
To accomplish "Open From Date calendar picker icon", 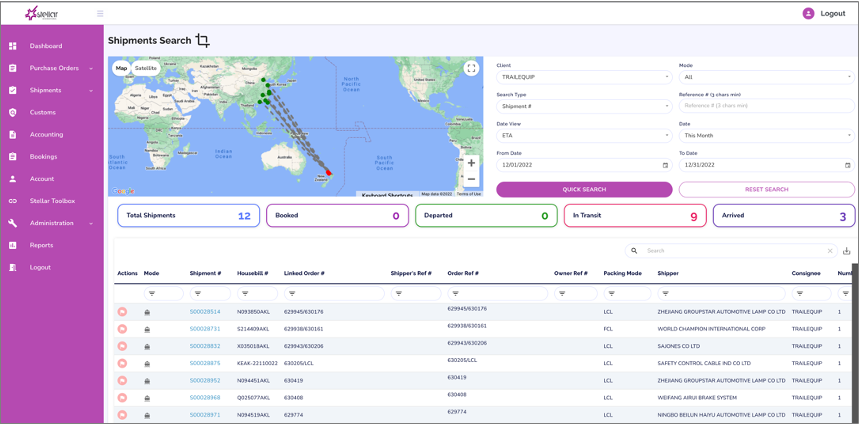I will (x=665, y=165).
